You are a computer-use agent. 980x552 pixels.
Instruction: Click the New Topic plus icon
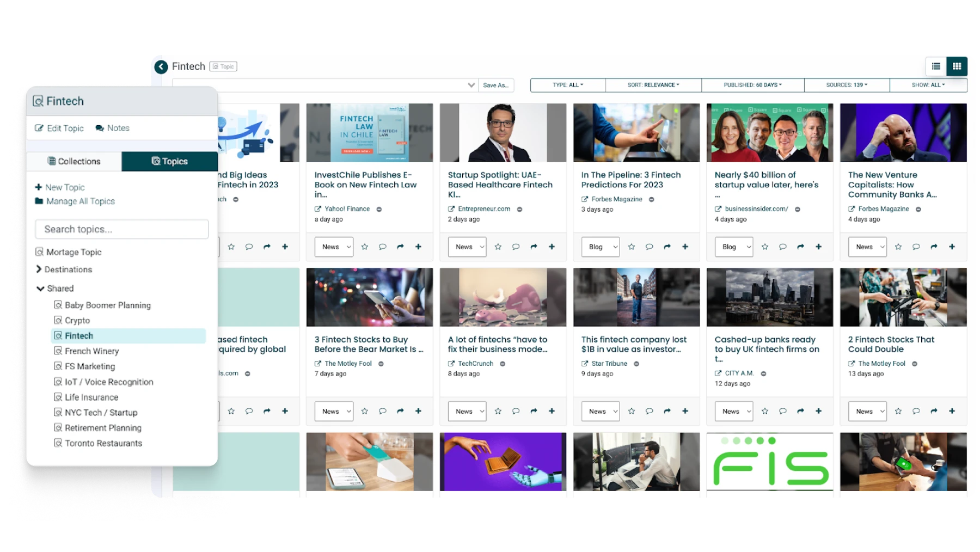pos(39,187)
